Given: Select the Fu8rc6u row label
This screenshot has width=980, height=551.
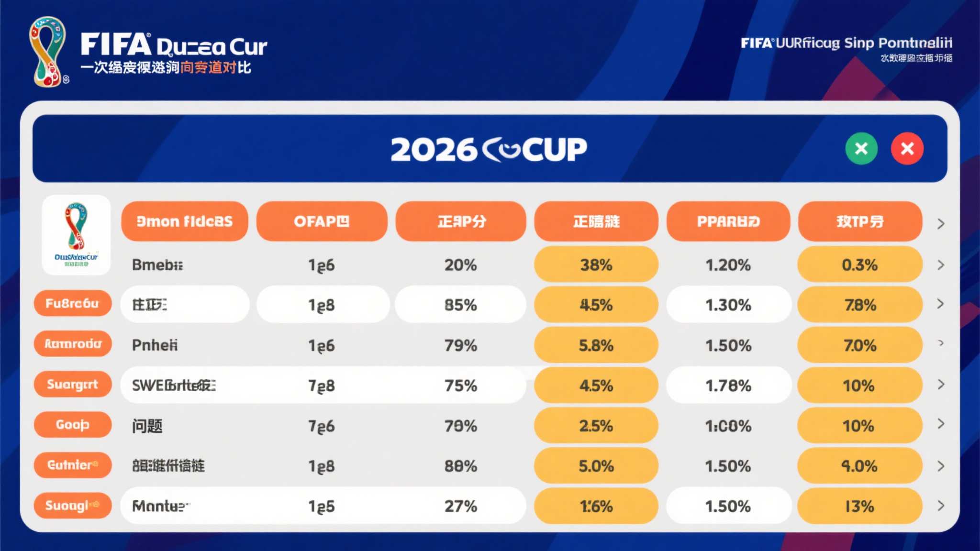Looking at the screenshot, I should tap(72, 304).
